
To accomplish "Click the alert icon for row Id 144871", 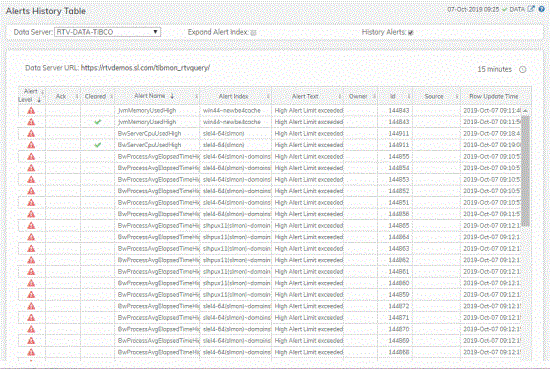I will [x=31, y=318].
